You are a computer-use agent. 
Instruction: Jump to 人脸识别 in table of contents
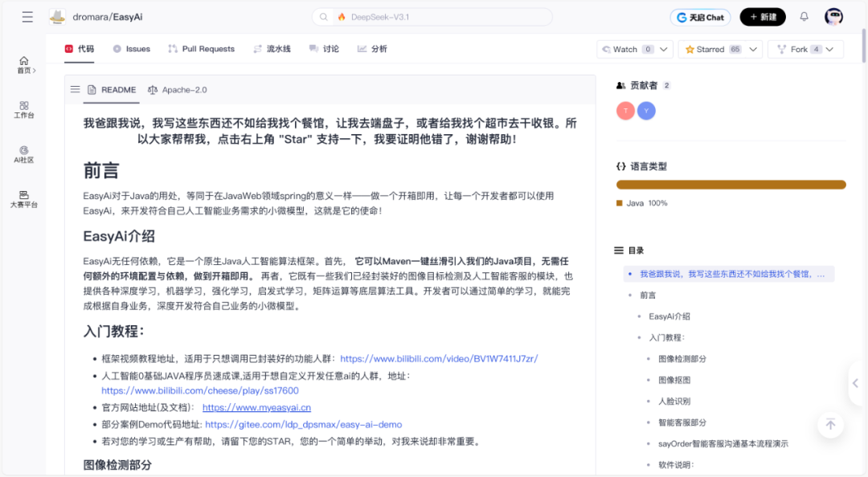click(674, 402)
